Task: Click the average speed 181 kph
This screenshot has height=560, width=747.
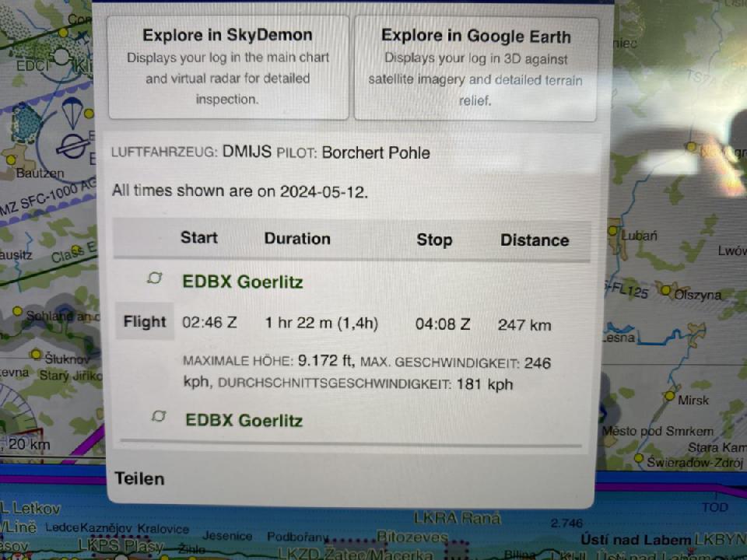Action: pos(485,383)
